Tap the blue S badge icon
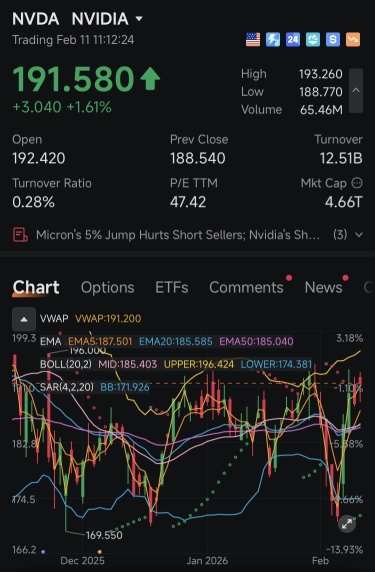The height and width of the screenshot is (572, 375). pyautogui.click(x=333, y=39)
